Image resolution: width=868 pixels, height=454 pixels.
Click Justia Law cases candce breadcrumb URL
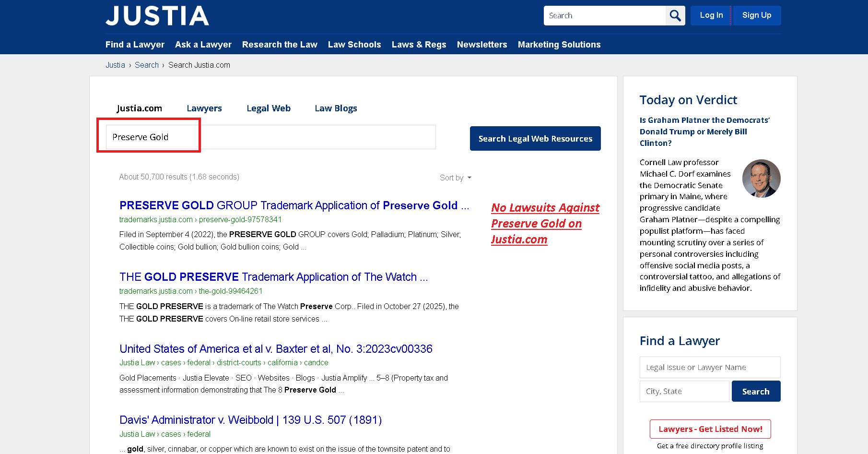pyautogui.click(x=224, y=362)
